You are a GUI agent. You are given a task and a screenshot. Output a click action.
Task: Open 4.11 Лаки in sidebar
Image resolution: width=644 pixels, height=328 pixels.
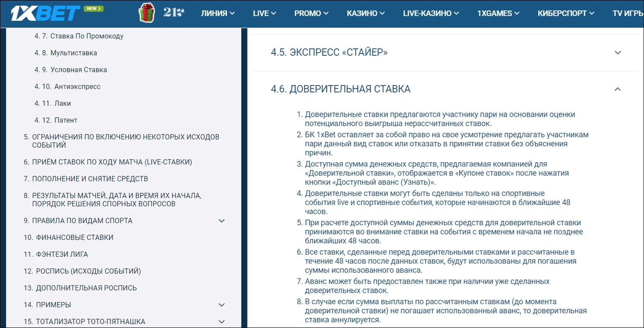(x=52, y=103)
